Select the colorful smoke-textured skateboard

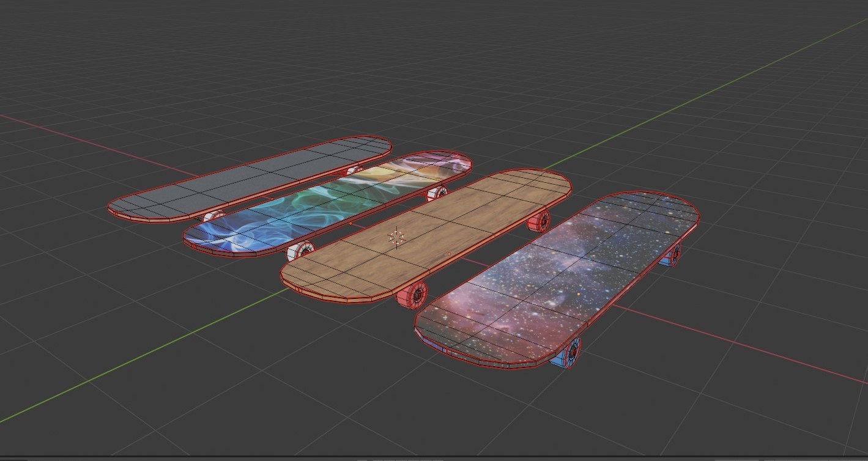[328, 205]
